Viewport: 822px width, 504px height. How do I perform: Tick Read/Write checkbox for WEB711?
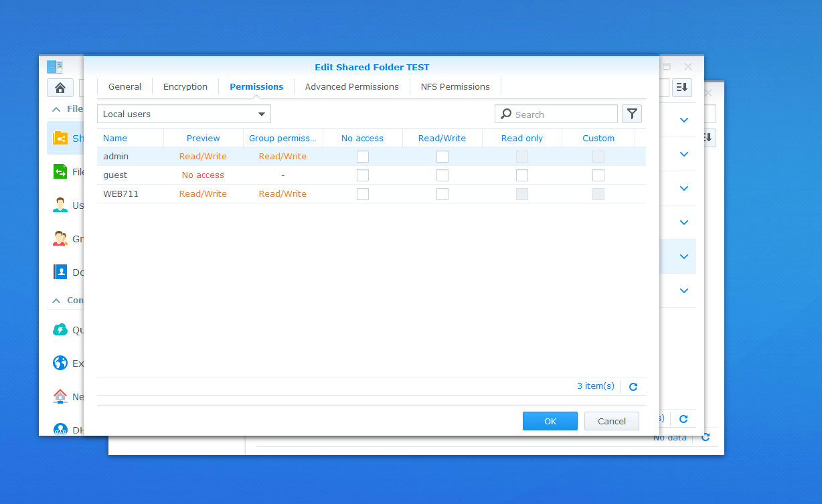pyautogui.click(x=442, y=194)
